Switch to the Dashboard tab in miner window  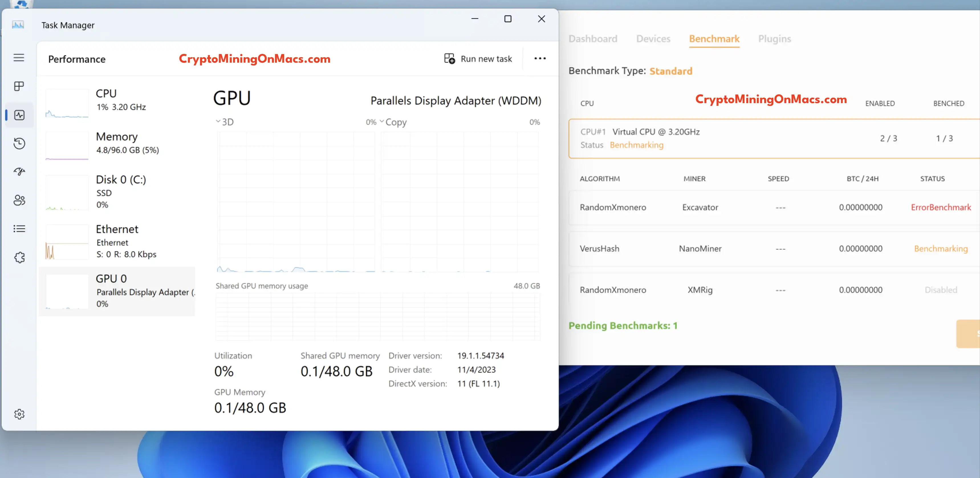[593, 39]
